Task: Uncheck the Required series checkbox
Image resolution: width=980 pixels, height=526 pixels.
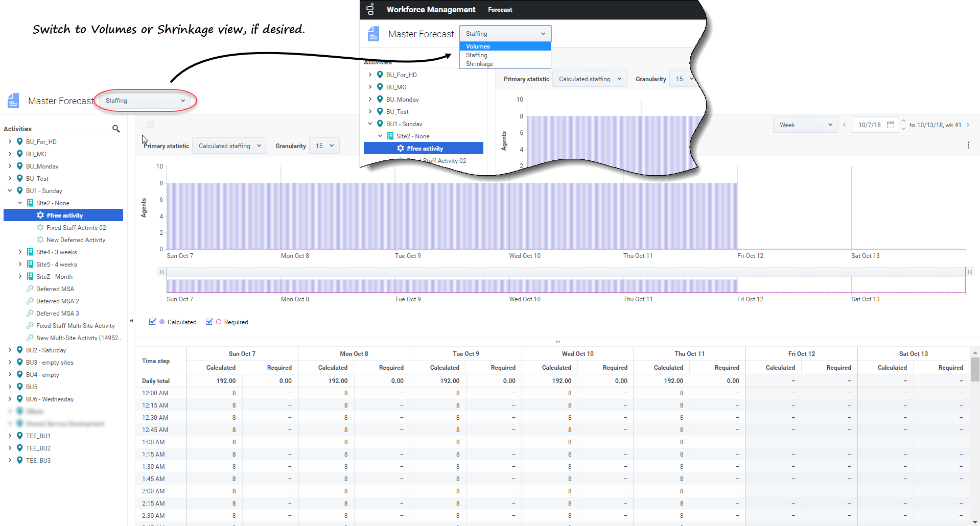Action: point(209,322)
